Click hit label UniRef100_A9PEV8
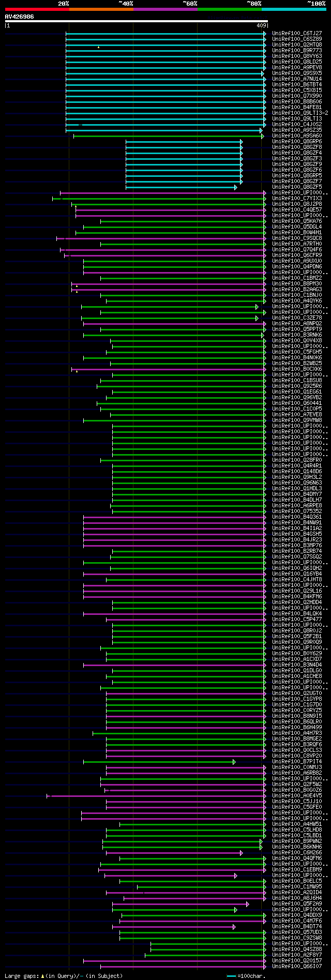 coord(297,67)
